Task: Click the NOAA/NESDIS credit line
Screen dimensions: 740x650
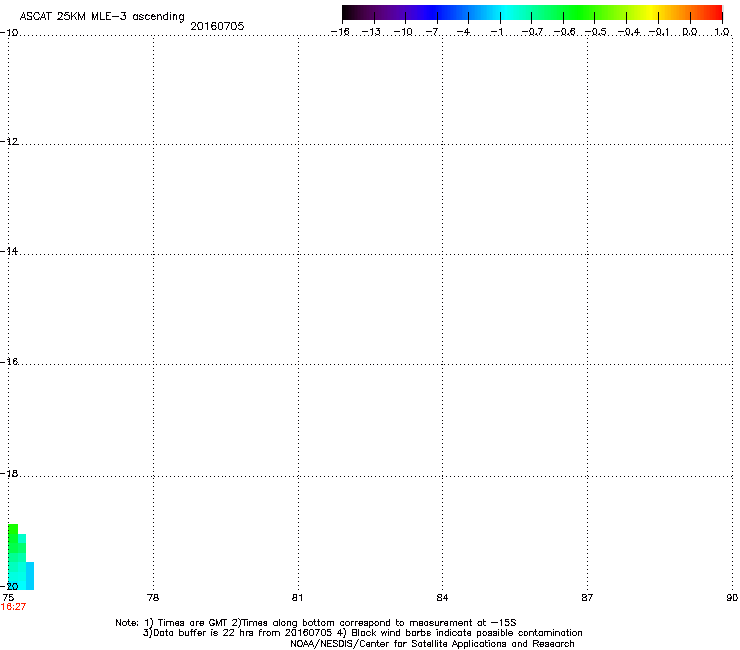Action: 432,644
